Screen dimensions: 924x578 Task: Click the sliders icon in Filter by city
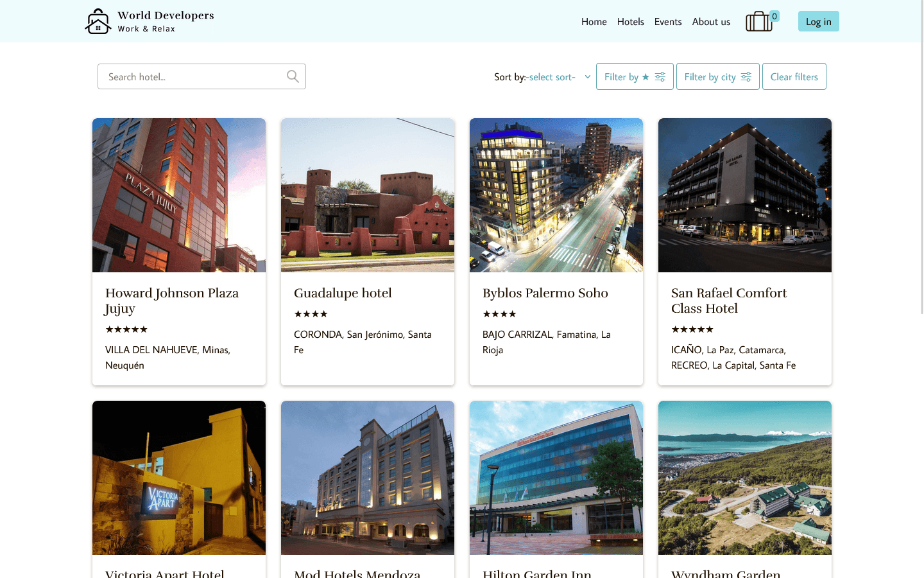click(x=746, y=77)
